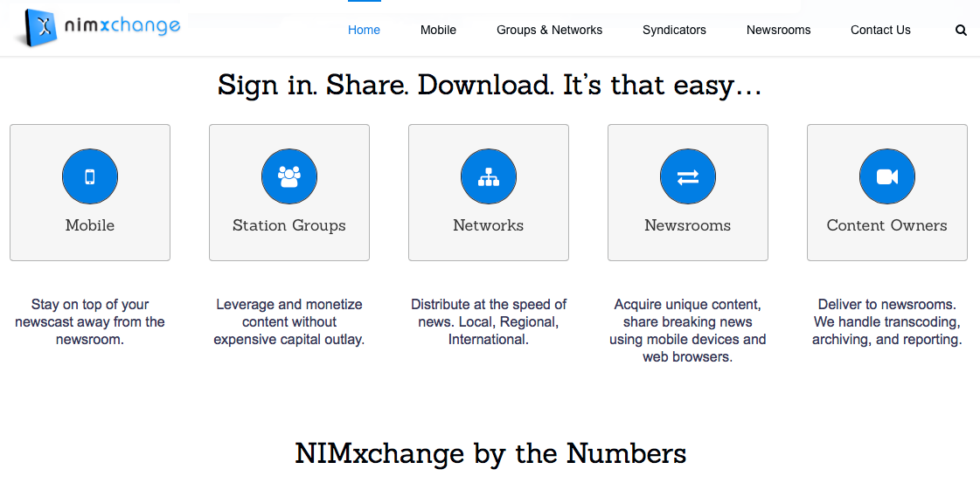Click 'Deliver to newsrooms' description text
This screenshot has width=980, height=490.
pyautogui.click(x=887, y=322)
